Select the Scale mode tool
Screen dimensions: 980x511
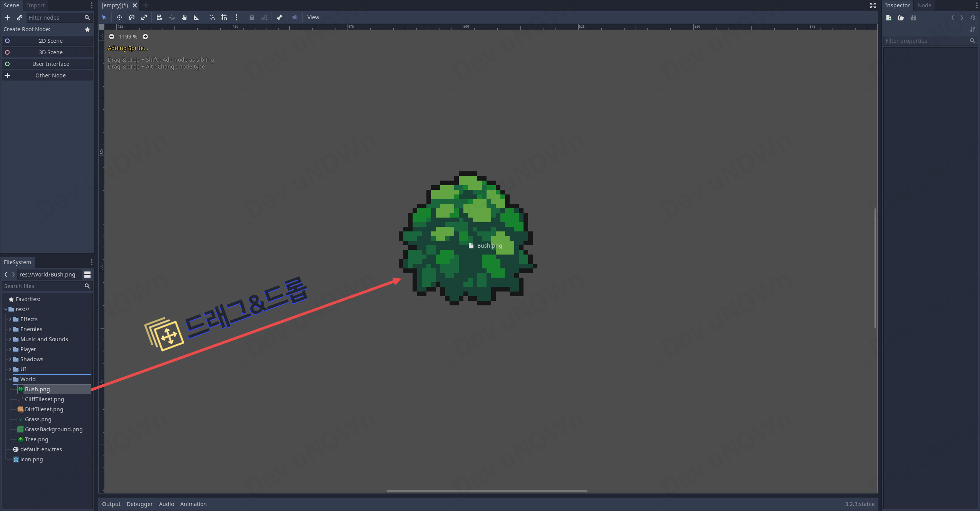point(144,17)
